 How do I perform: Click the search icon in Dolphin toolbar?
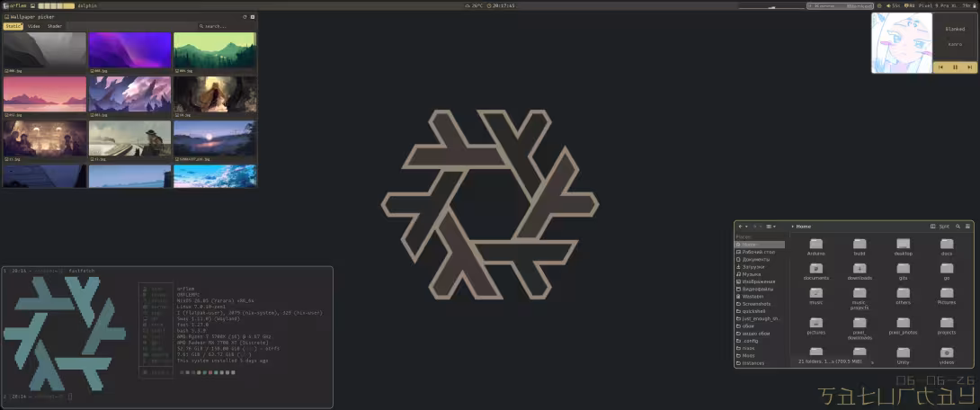[958, 227]
